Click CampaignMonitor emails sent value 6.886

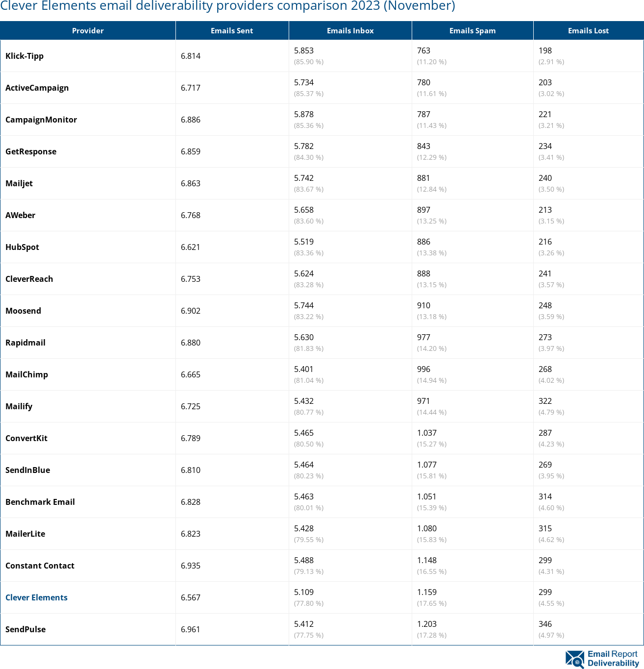pos(191,120)
